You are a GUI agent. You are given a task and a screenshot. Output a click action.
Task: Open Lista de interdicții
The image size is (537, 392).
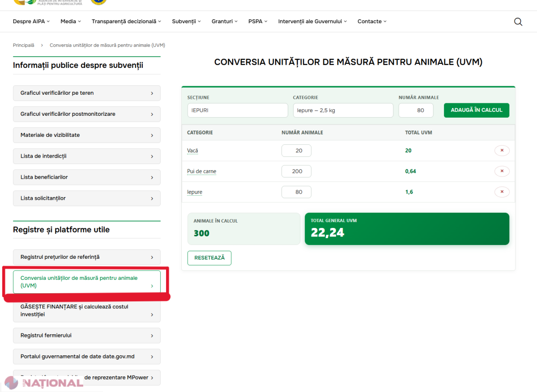click(87, 156)
